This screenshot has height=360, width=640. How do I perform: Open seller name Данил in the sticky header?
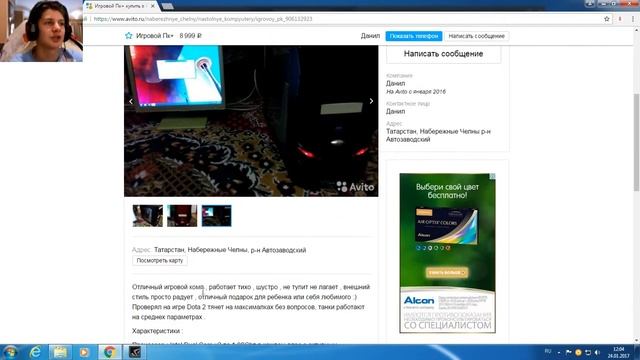point(370,36)
